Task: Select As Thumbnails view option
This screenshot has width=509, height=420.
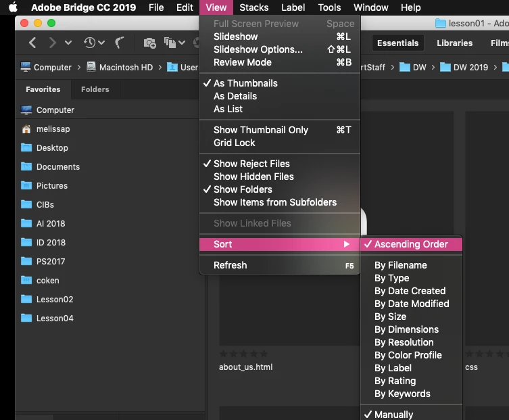Action: pos(280,83)
